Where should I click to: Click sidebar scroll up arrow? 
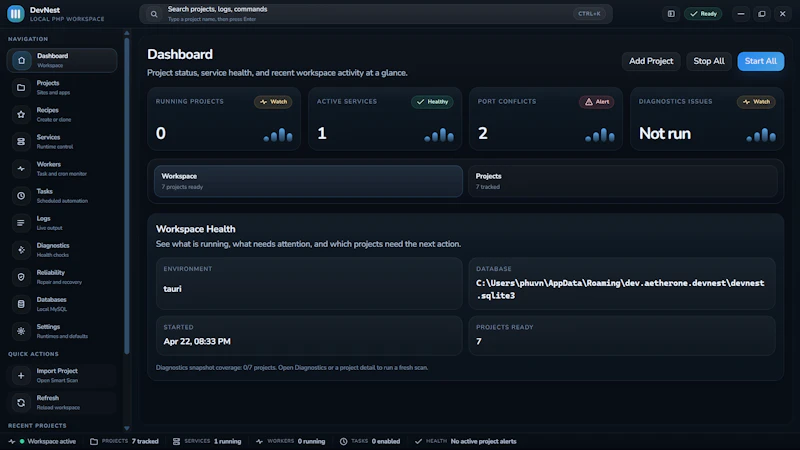point(127,33)
